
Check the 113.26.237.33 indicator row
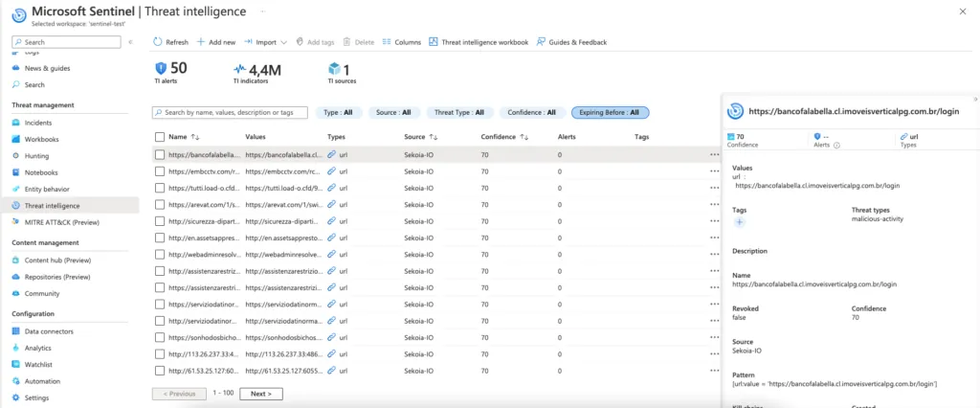[160, 353]
